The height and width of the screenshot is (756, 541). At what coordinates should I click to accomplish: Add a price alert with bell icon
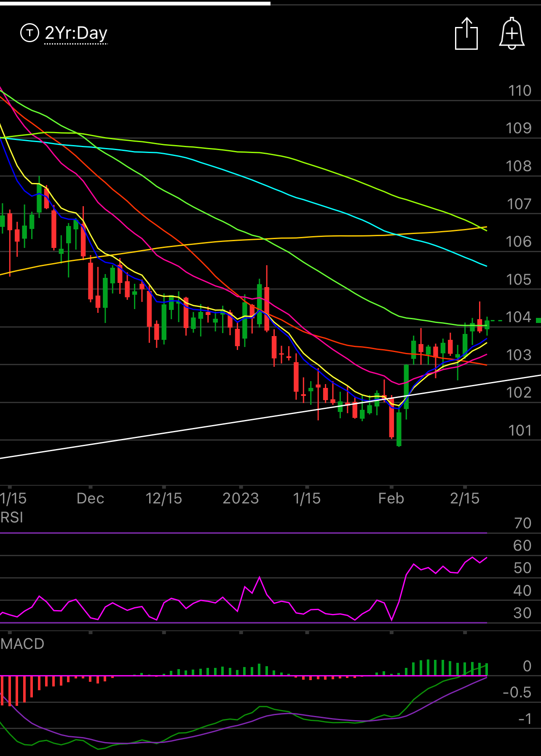(512, 34)
